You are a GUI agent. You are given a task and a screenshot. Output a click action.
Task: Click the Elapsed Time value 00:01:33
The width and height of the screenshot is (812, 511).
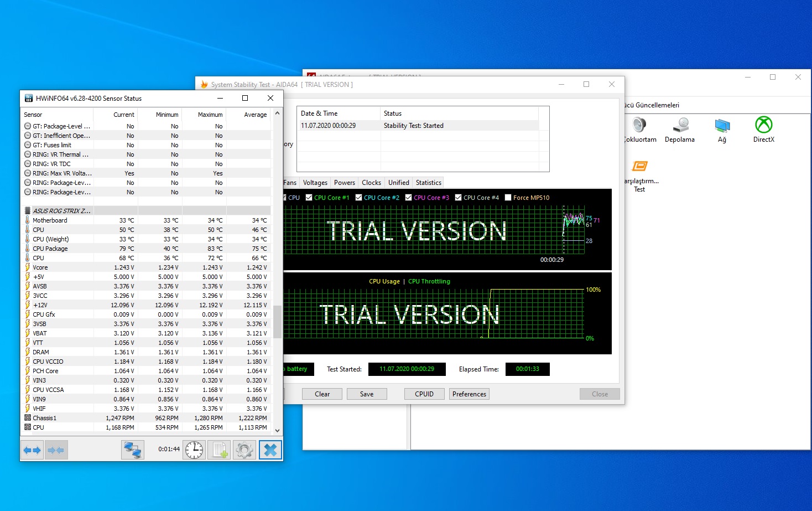click(x=527, y=369)
